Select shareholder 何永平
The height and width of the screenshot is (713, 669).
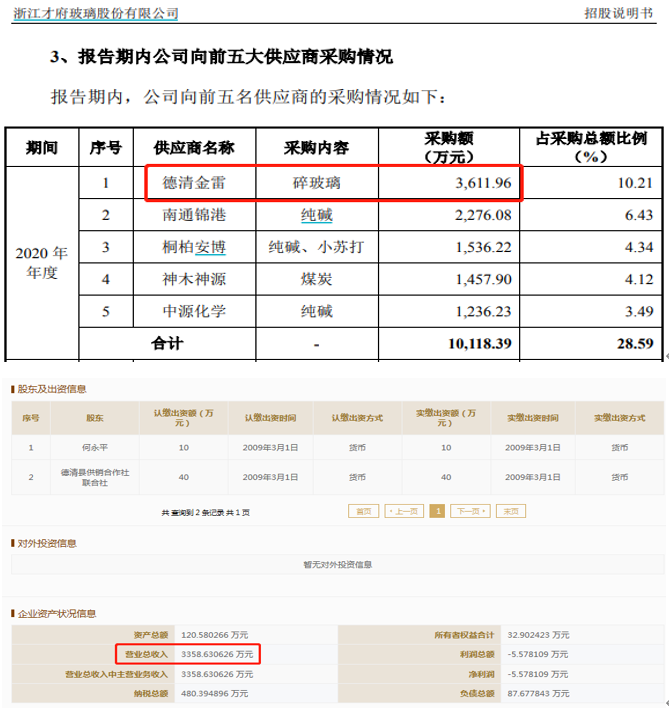click(95, 447)
